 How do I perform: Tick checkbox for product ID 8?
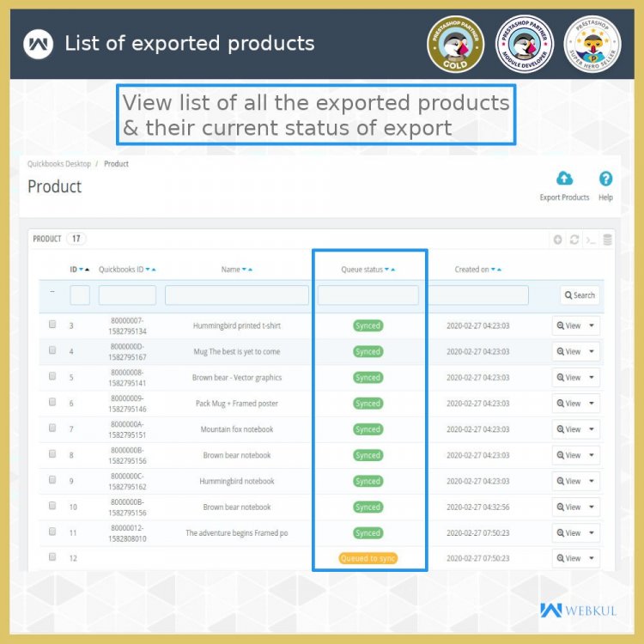pyautogui.click(x=52, y=453)
